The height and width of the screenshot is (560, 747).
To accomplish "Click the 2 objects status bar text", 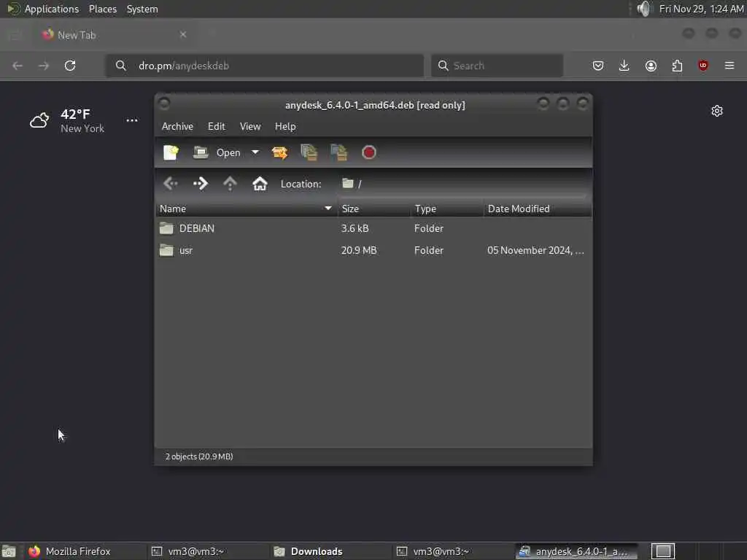I will [199, 456].
